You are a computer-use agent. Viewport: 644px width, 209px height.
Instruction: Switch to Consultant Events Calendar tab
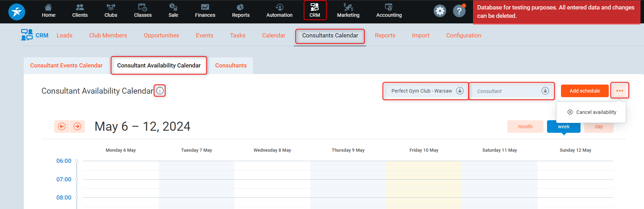pyautogui.click(x=66, y=66)
